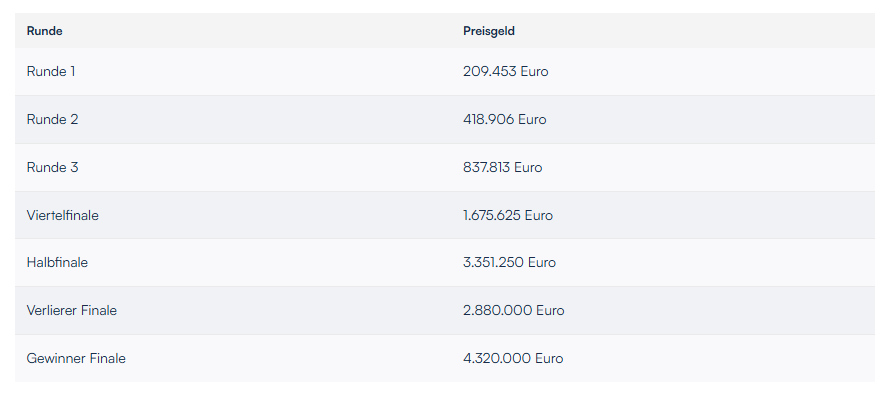Viewport: 883px width, 396px height.
Task: Select the Runde 3 cell
Action: click(52, 167)
